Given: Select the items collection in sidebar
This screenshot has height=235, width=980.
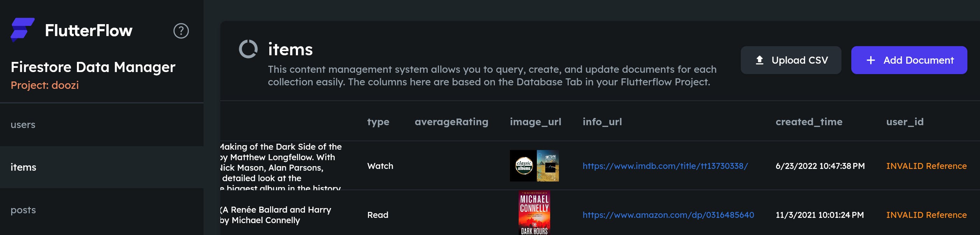Looking at the screenshot, I should [x=23, y=167].
